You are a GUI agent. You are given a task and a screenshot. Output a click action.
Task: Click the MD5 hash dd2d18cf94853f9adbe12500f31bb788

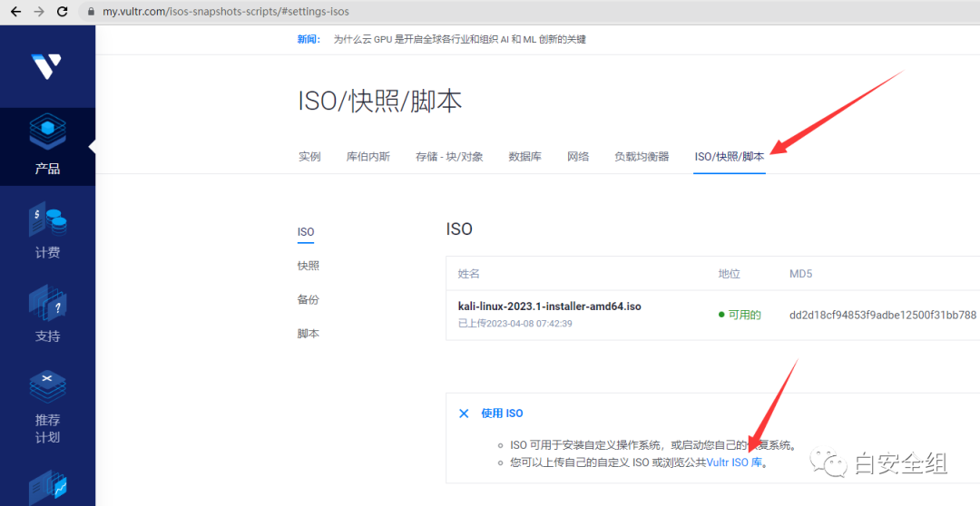tap(883, 315)
